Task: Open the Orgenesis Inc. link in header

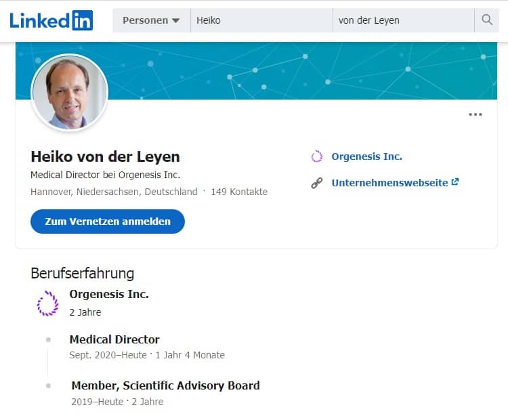Action: click(366, 156)
